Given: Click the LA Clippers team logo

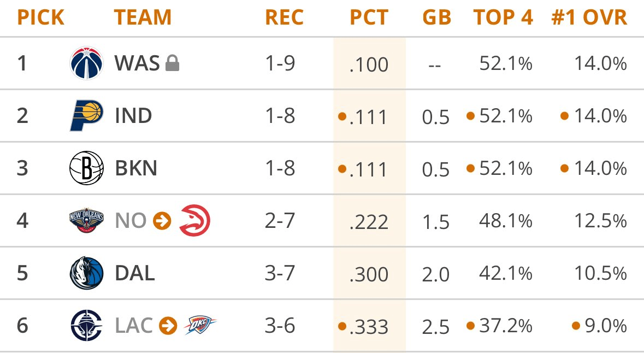Looking at the screenshot, I should coord(86,326).
